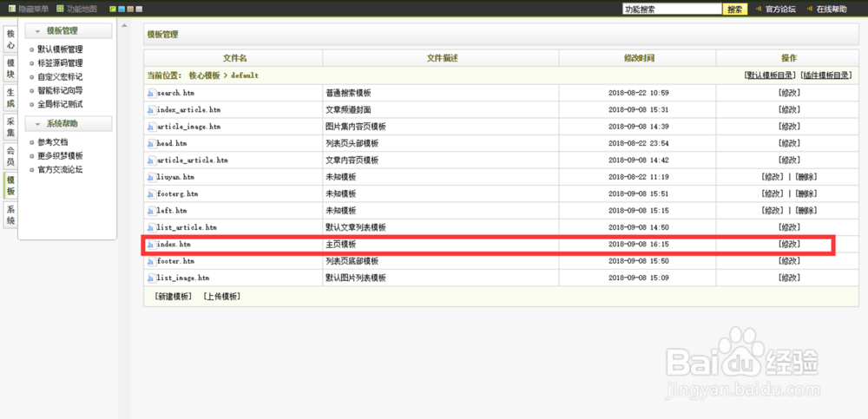
Task: Go to the 插件模板目录 link
Action: [x=826, y=75]
